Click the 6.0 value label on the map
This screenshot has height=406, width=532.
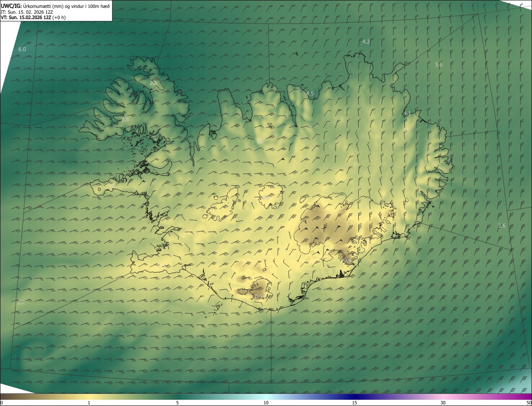[22, 49]
